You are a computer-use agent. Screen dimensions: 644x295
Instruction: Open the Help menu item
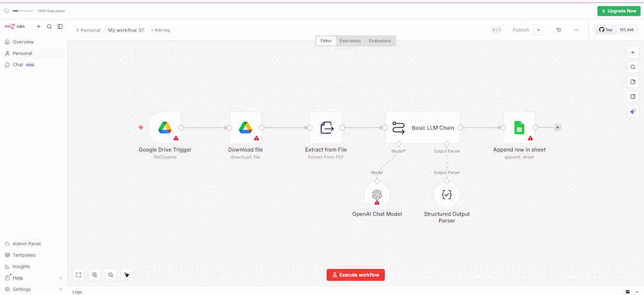click(33, 278)
